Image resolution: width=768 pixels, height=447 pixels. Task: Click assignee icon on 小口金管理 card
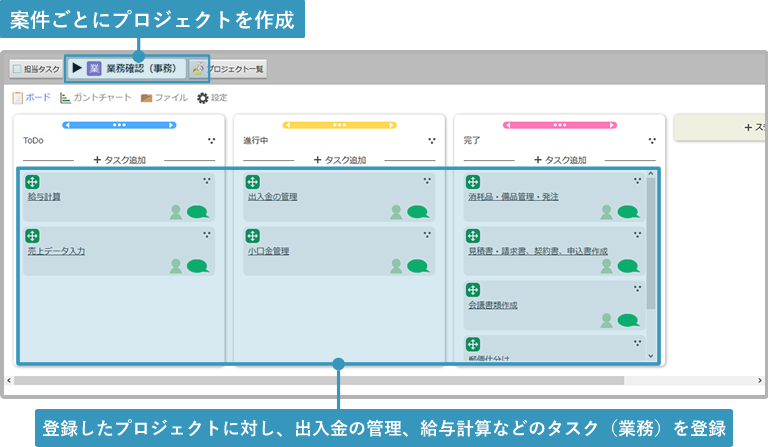[x=396, y=266]
